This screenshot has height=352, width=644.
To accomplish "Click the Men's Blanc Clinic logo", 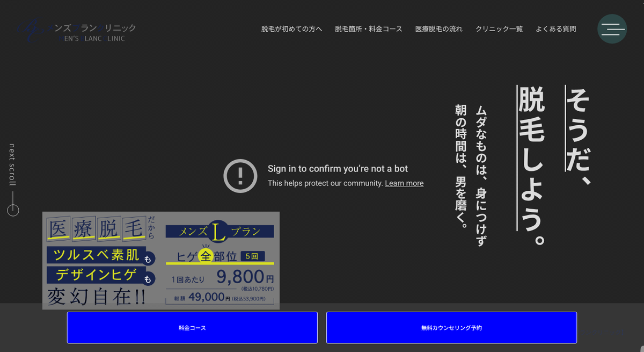I will click(x=76, y=32).
